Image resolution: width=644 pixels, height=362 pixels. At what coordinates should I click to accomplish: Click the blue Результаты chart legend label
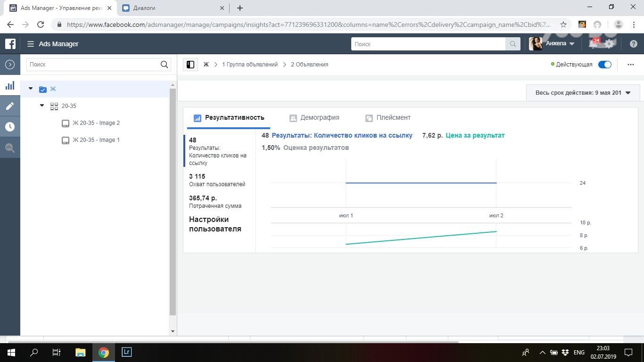(342, 135)
